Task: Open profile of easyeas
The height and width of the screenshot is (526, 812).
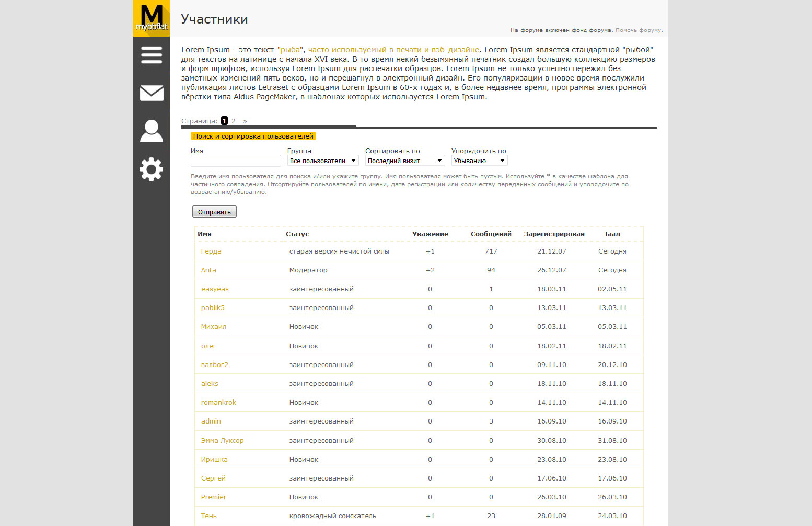Action: 215,289
